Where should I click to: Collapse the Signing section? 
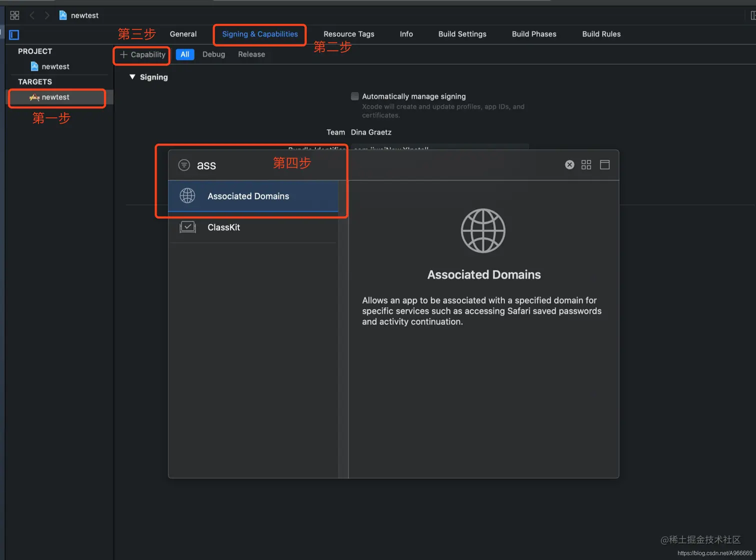click(x=132, y=77)
